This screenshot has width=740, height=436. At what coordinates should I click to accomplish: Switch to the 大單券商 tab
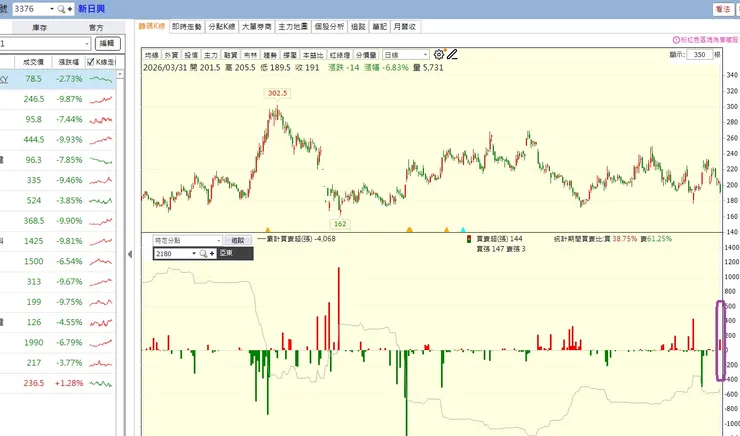(x=257, y=27)
